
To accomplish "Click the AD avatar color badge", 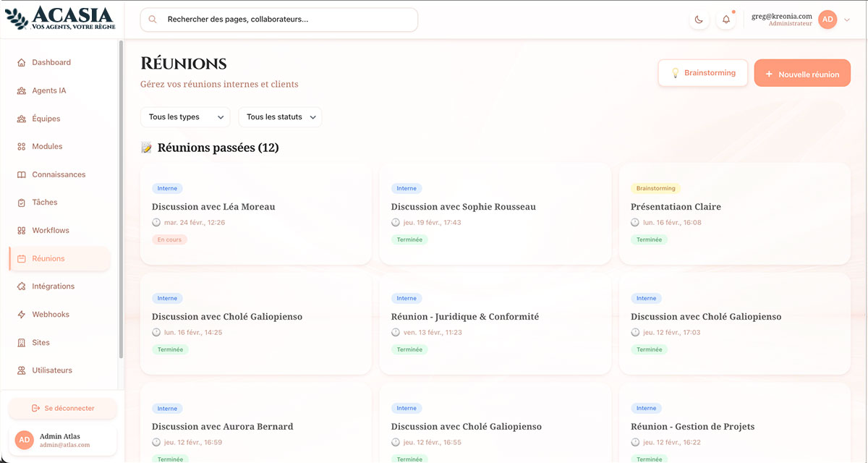I will tap(827, 20).
